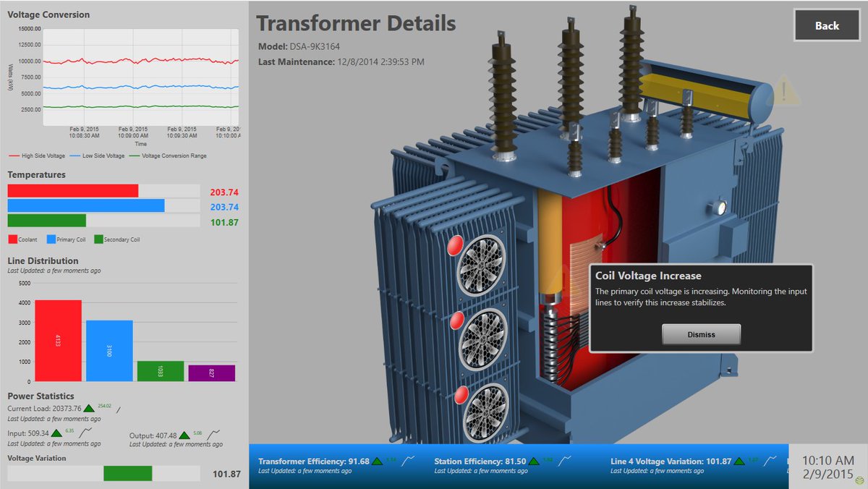Click the Input: 509.34 value
The height and width of the screenshot is (489, 868).
[x=28, y=433]
